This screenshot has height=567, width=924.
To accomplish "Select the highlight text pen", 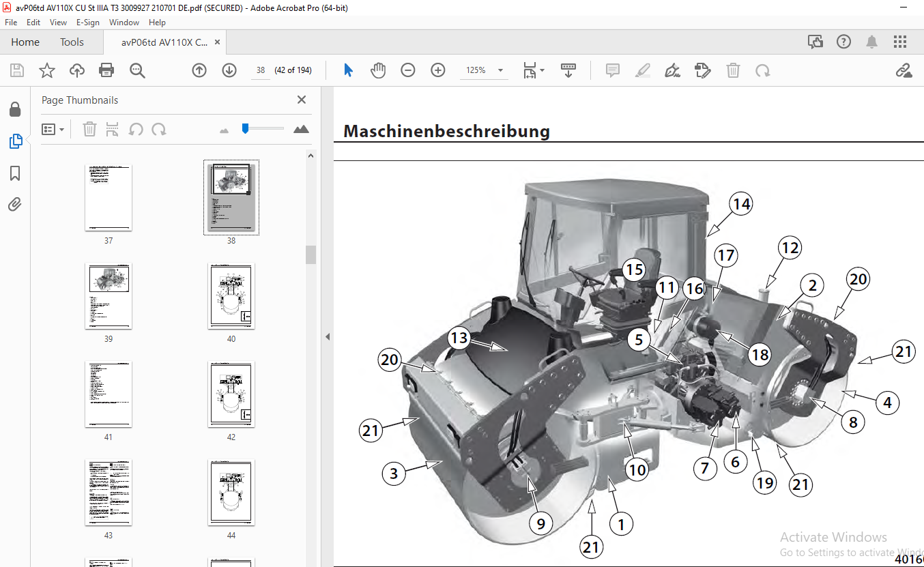I will (642, 70).
